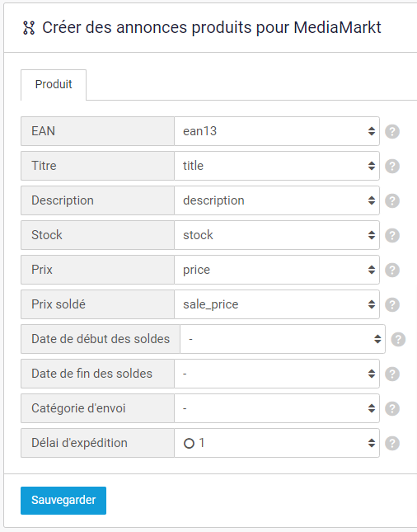Open help for Catégorie d'envoi
This screenshot has height=532, width=417.
click(x=392, y=408)
